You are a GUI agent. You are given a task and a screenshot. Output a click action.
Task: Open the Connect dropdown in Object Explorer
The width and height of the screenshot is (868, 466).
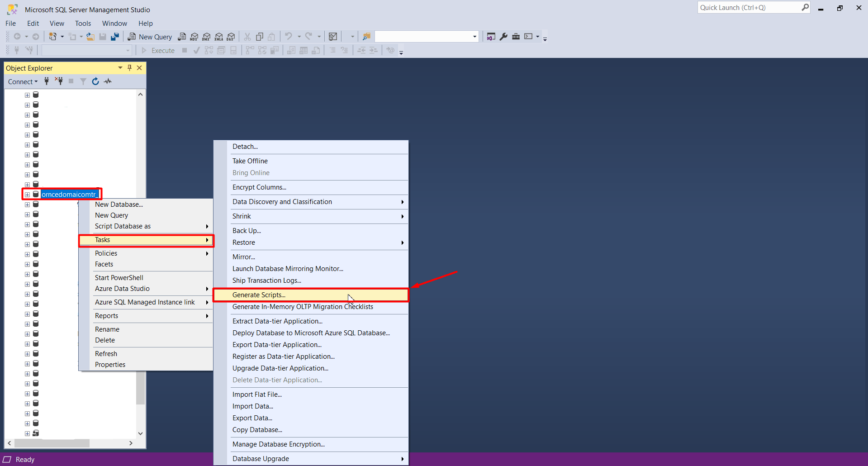click(x=23, y=82)
